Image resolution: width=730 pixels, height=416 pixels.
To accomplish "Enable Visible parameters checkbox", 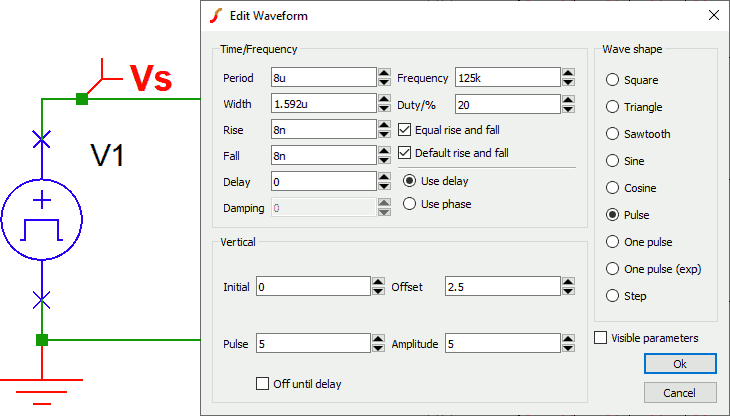I will [x=601, y=338].
